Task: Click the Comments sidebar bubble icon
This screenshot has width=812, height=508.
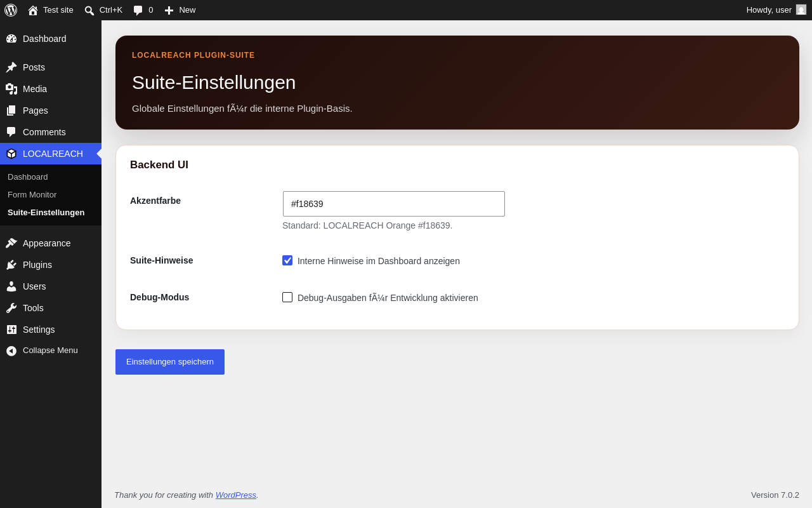Action: pyautogui.click(x=11, y=132)
